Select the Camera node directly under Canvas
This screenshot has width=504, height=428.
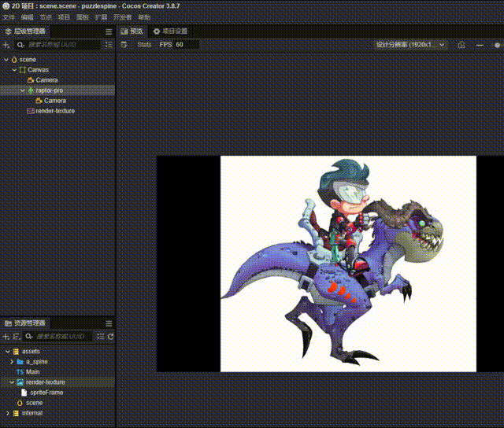[57, 80]
